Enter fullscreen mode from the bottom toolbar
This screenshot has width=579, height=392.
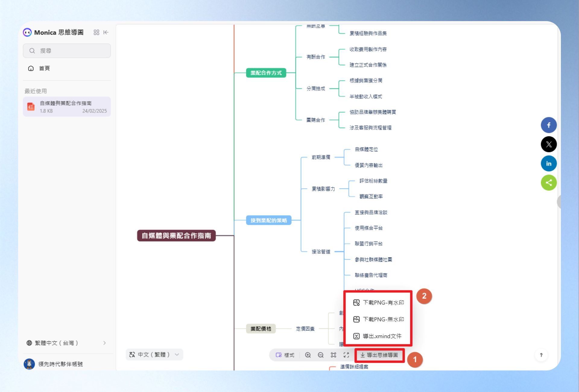(x=346, y=355)
